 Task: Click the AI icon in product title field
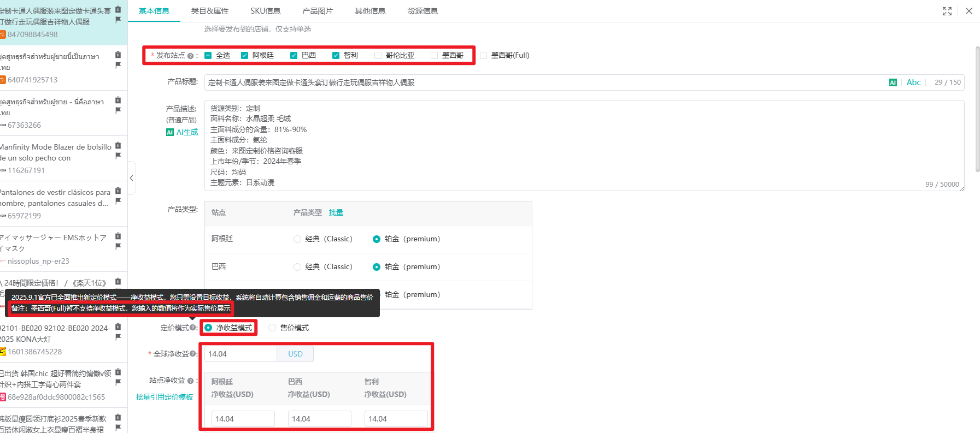click(x=893, y=82)
